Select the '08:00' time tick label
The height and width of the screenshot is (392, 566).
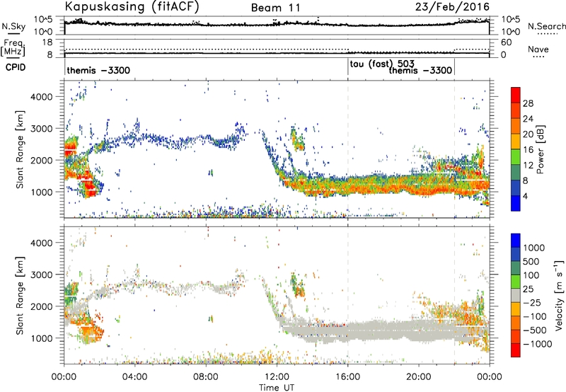coord(206,377)
